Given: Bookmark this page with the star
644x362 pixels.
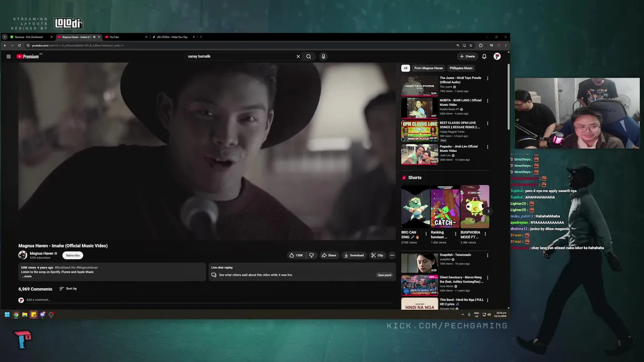Looking at the screenshot, I should point(471,45).
